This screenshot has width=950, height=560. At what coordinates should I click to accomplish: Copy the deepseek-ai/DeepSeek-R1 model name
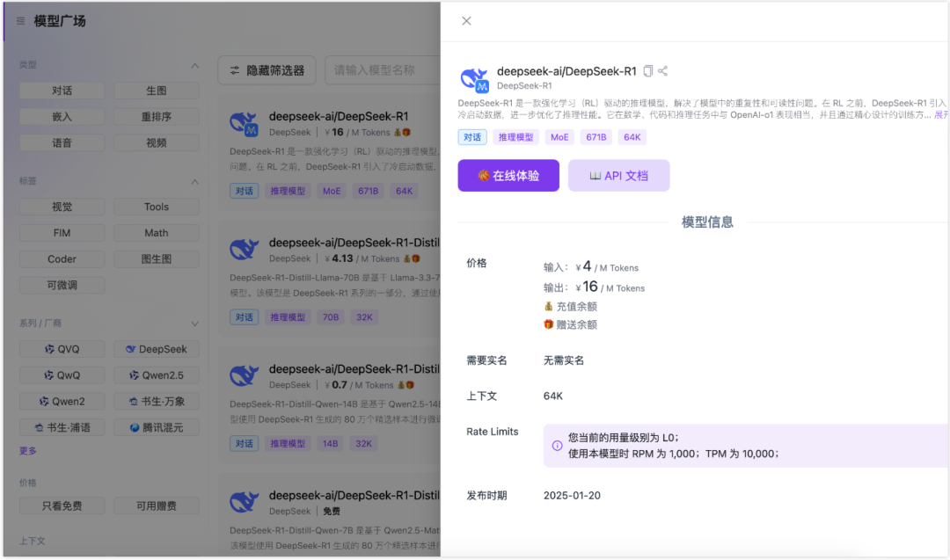point(647,71)
